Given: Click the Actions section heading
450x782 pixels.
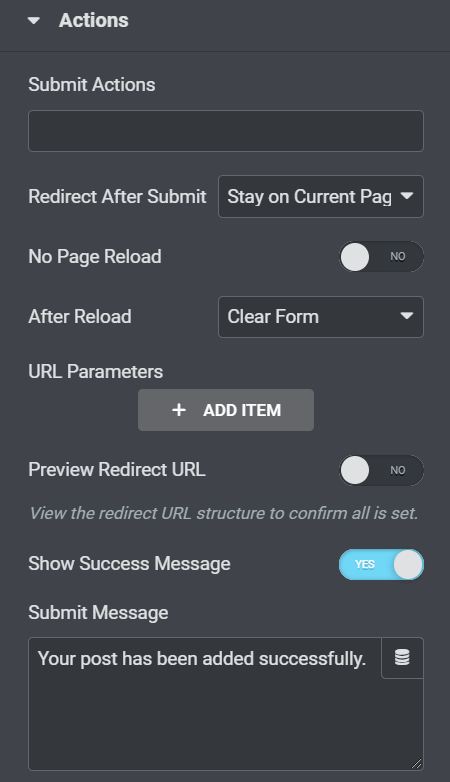Looking at the screenshot, I should 93,20.
